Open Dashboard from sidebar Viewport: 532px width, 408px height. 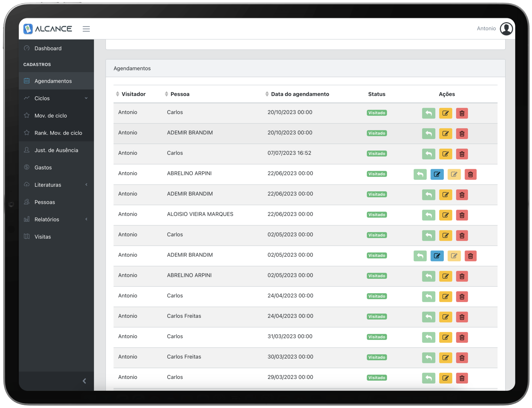[48, 48]
